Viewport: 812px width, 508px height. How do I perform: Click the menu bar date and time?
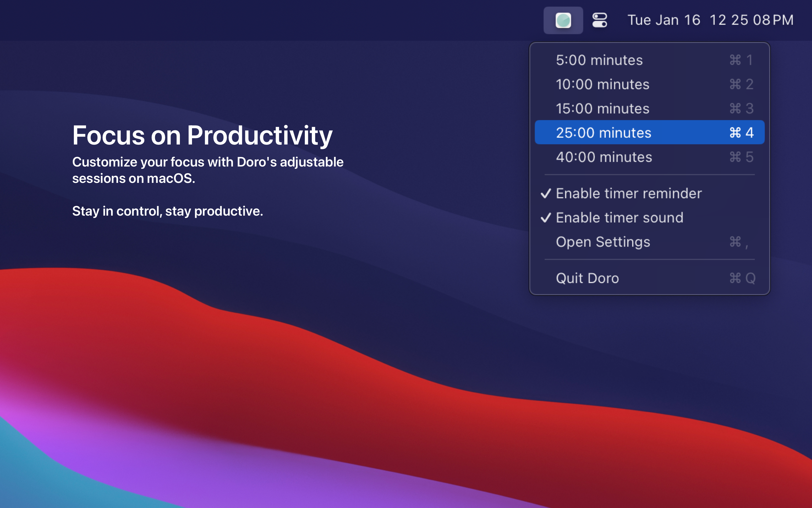coord(710,20)
